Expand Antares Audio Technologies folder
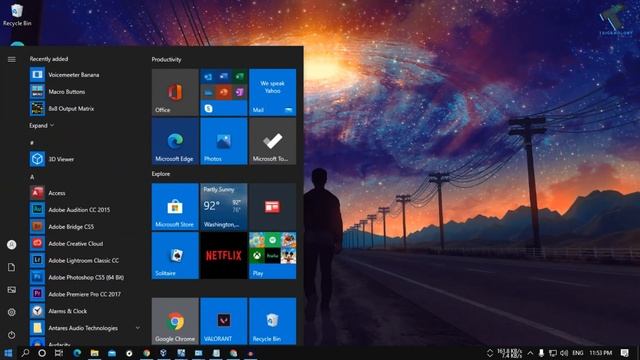The height and width of the screenshot is (360, 640). (84, 328)
